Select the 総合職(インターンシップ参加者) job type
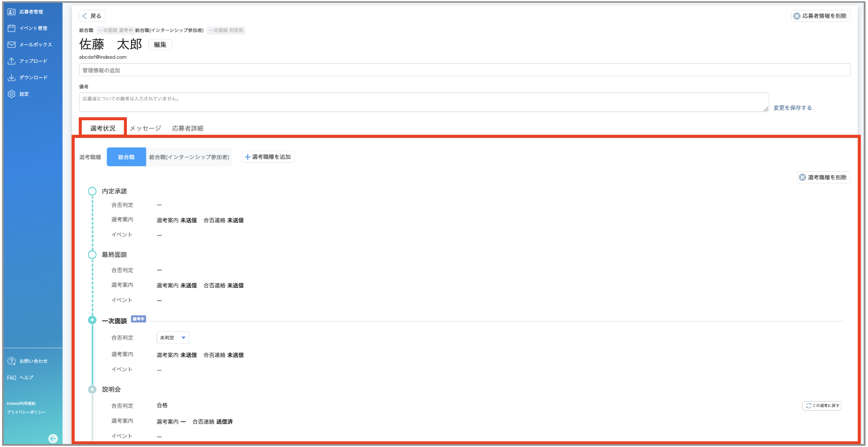868x447 pixels. pos(189,157)
